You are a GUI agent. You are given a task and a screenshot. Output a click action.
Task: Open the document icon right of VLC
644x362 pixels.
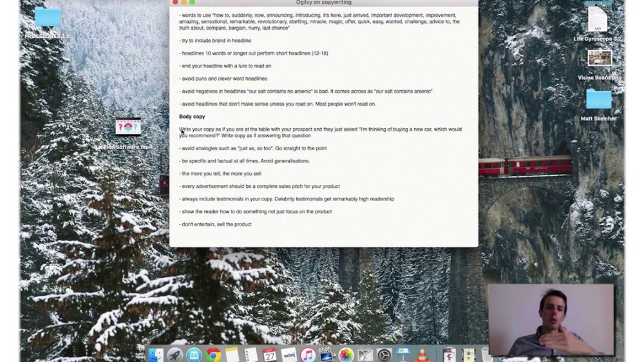[x=449, y=355]
